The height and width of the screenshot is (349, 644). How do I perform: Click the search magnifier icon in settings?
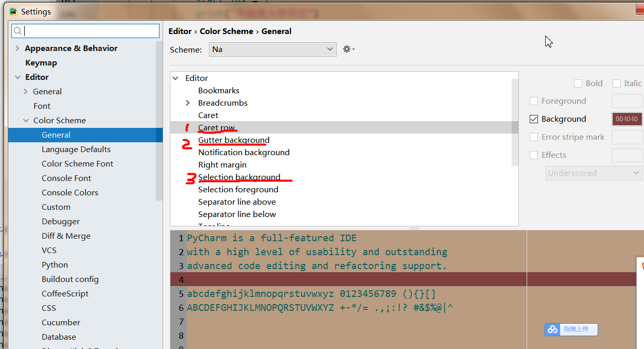[18, 31]
